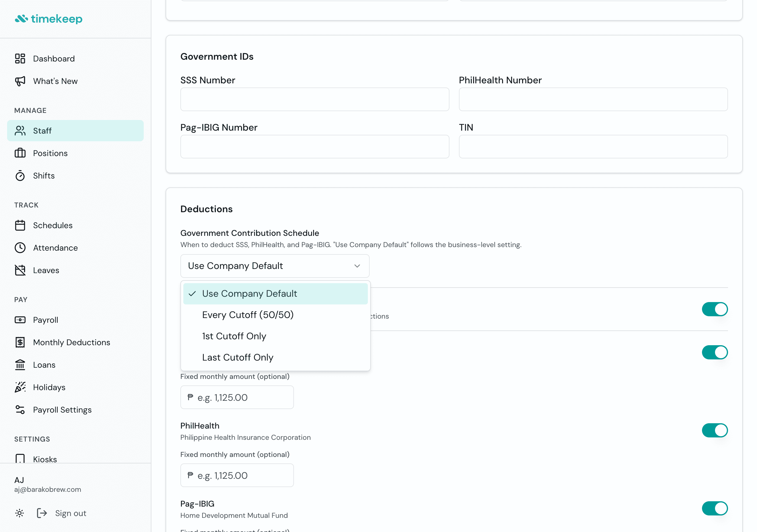Go to Attendance in sidebar
This screenshot has height=532, width=757.
click(x=55, y=248)
